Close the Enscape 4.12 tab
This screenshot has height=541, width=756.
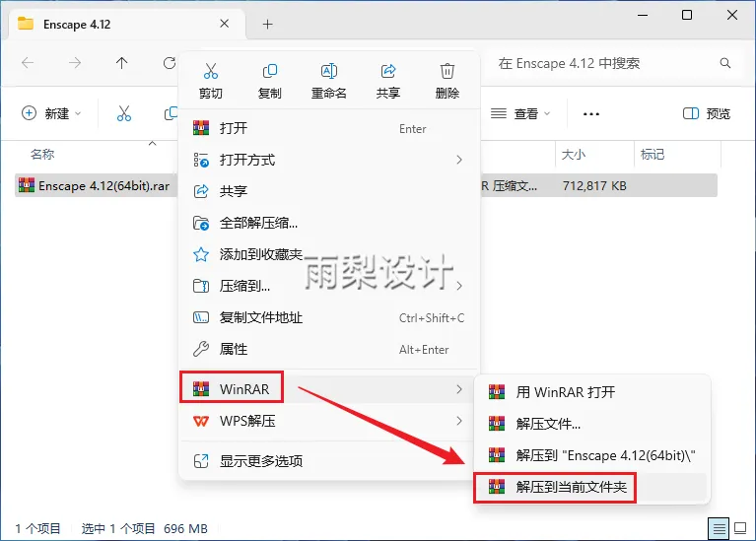click(x=224, y=24)
